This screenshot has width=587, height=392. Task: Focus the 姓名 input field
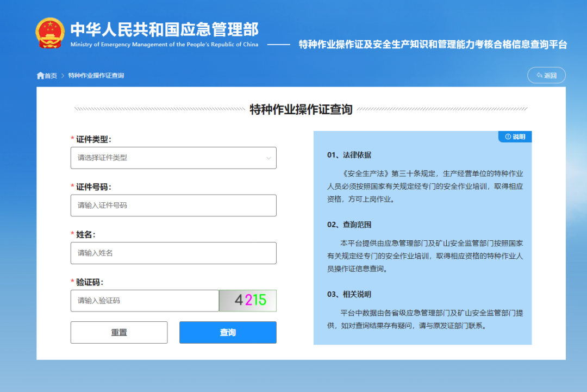[173, 253]
